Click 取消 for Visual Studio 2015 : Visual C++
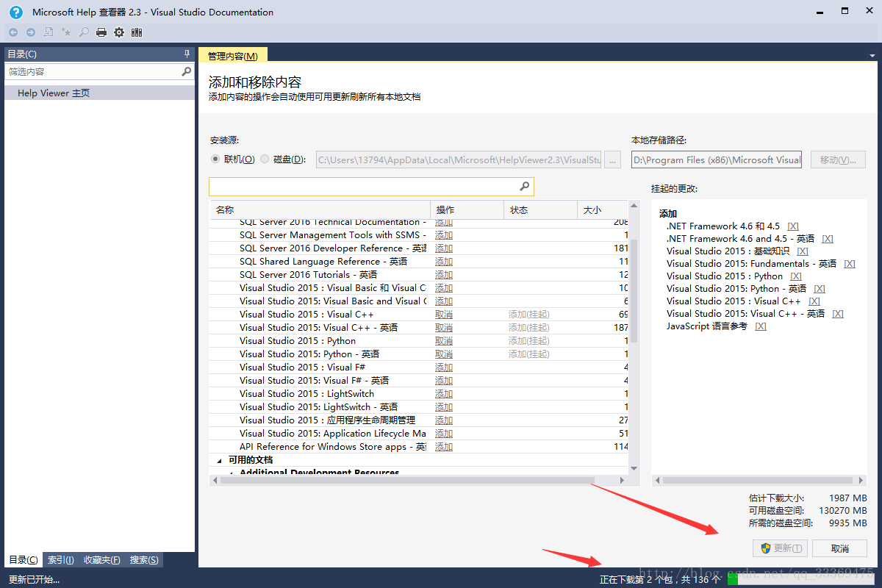 pos(444,315)
